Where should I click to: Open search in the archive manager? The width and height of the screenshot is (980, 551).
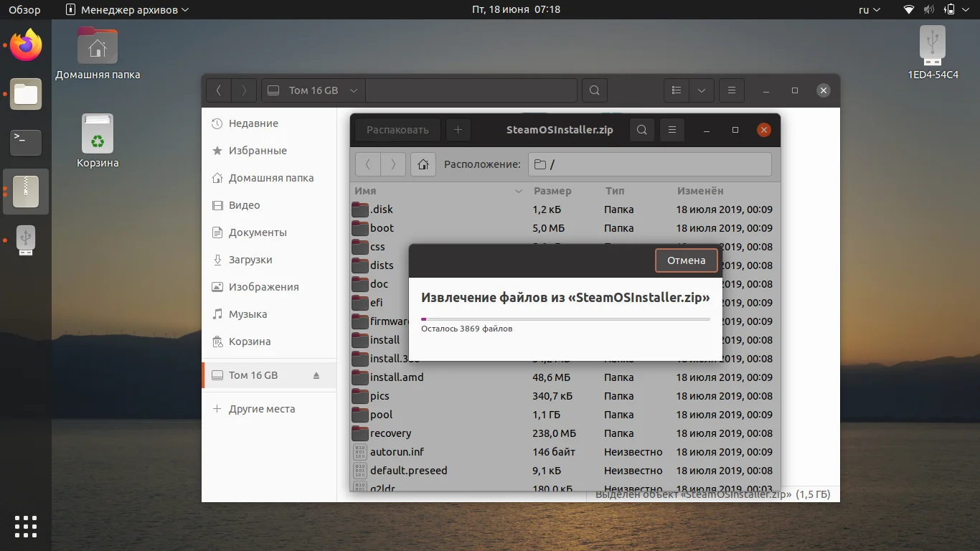click(642, 130)
